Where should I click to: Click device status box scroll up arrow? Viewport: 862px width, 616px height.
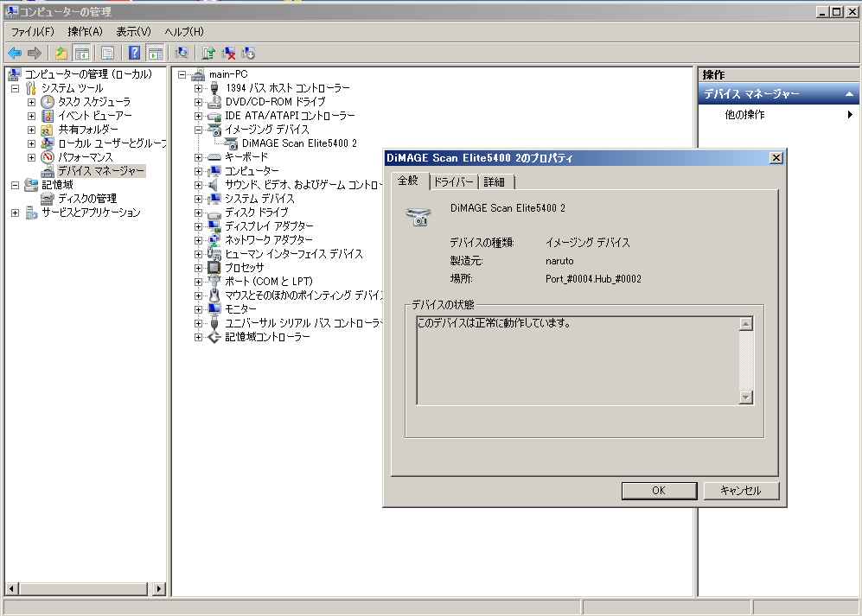pos(745,324)
